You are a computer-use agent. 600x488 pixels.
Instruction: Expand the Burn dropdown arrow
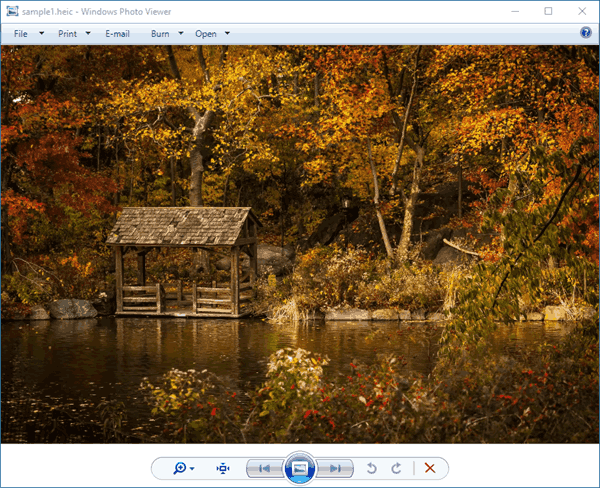tap(181, 33)
